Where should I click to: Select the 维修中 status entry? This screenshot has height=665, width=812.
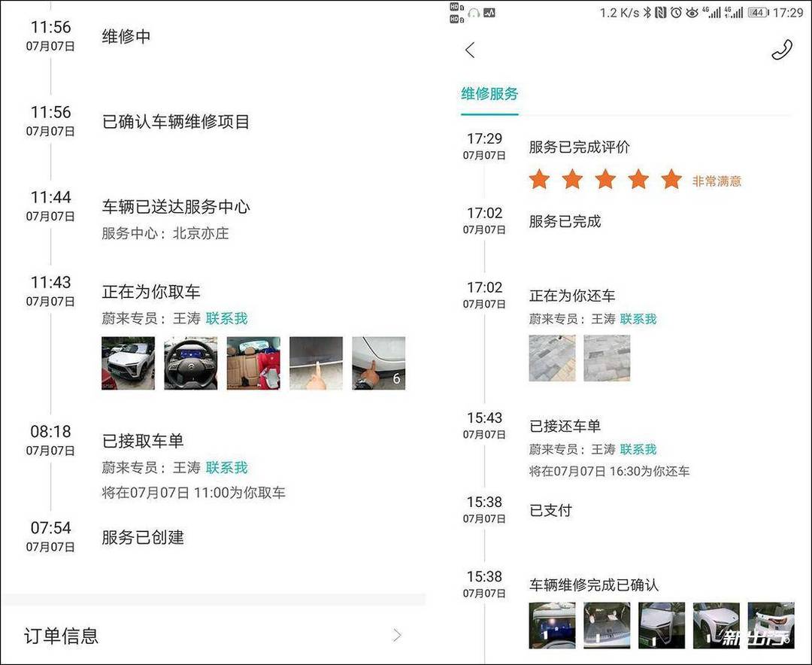click(x=126, y=36)
